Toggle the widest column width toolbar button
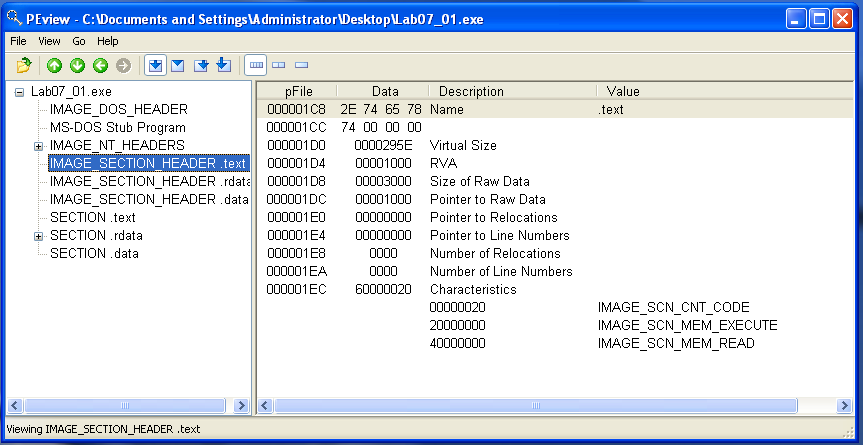 (256, 65)
